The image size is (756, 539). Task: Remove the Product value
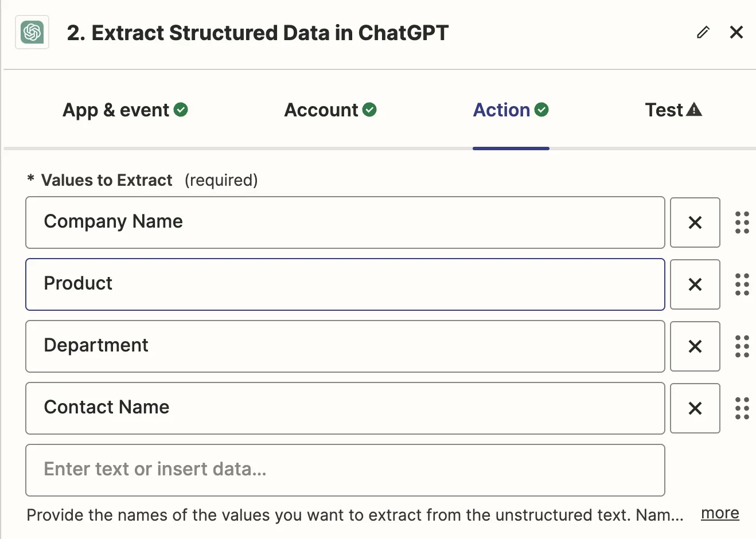pos(695,284)
